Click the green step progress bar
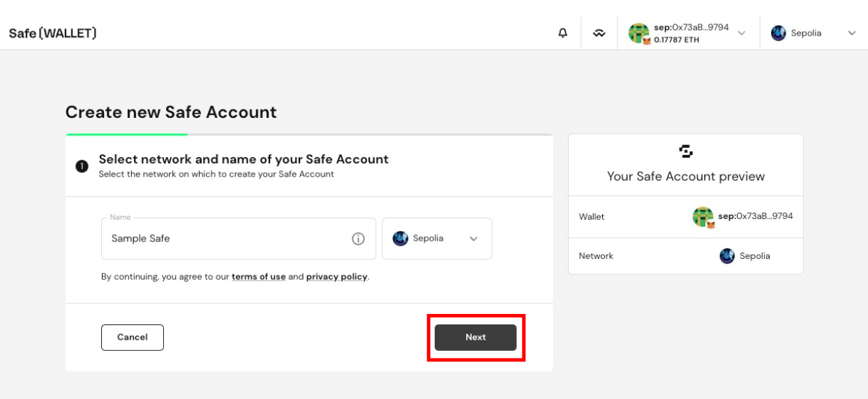Image resolution: width=868 pixels, height=399 pixels. [127, 134]
